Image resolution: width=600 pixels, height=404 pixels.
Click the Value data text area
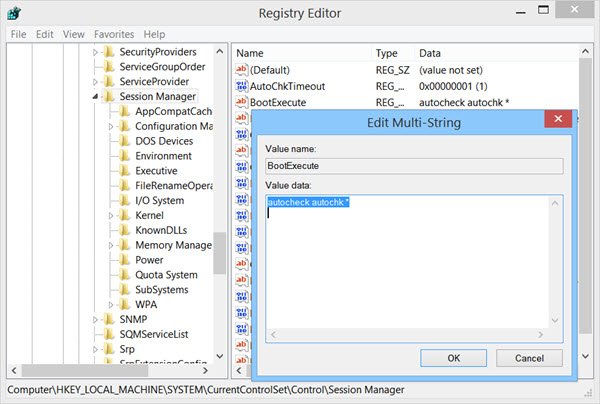[x=408, y=262]
